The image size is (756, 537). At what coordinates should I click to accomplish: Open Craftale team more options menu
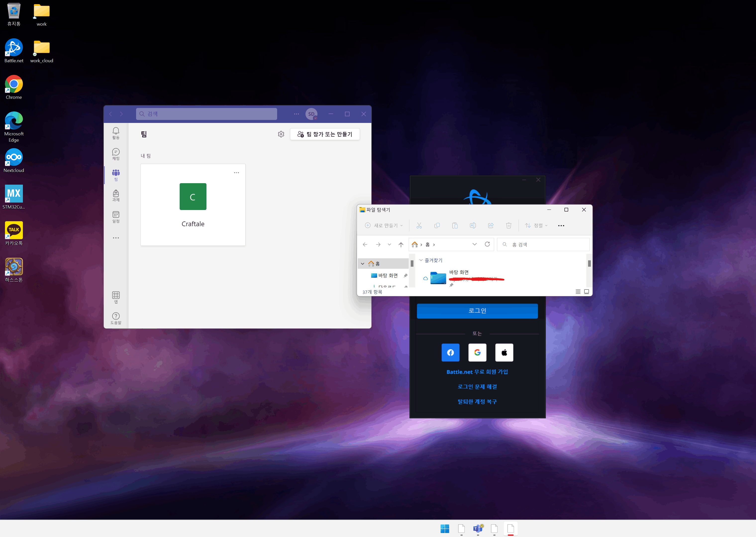[x=236, y=173]
